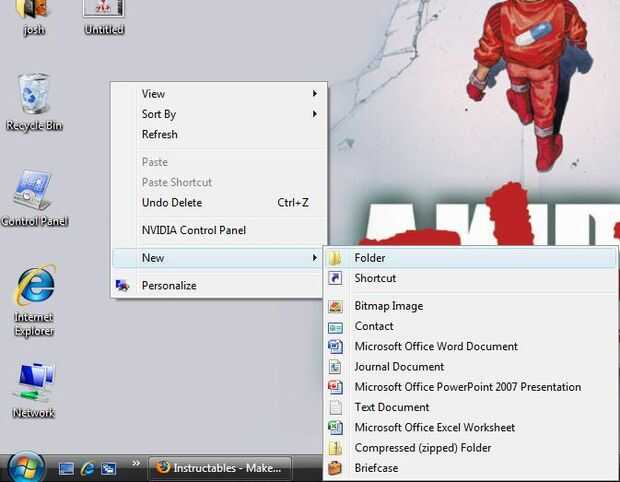Click the Briefcase icon in the submenu
Viewport: 620px width, 482px height.
[335, 468]
